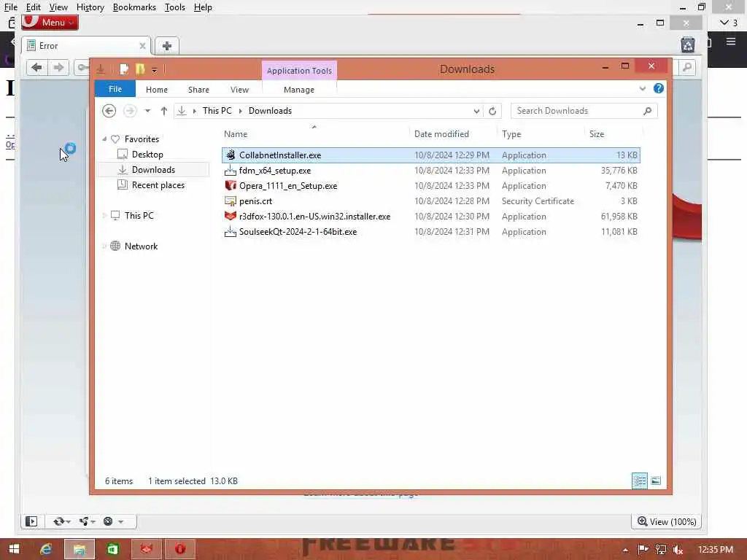Open Tools menu in background browser
This screenshot has height=560, width=747.
pos(175,7)
